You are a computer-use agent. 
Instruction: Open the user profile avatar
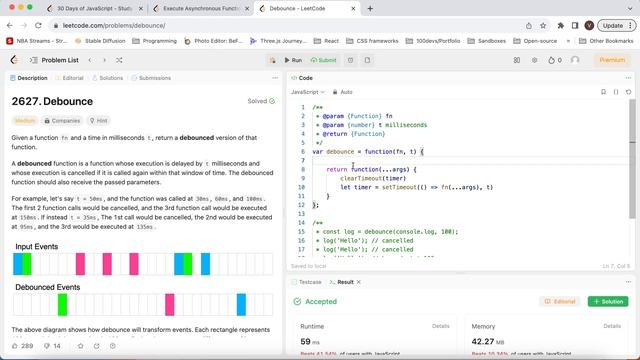click(x=575, y=60)
